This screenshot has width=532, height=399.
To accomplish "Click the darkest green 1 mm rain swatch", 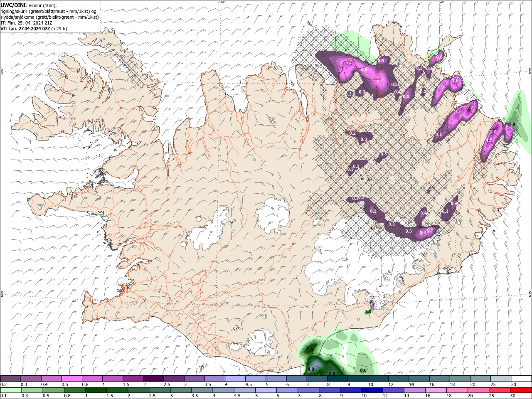I will (x=95, y=390).
